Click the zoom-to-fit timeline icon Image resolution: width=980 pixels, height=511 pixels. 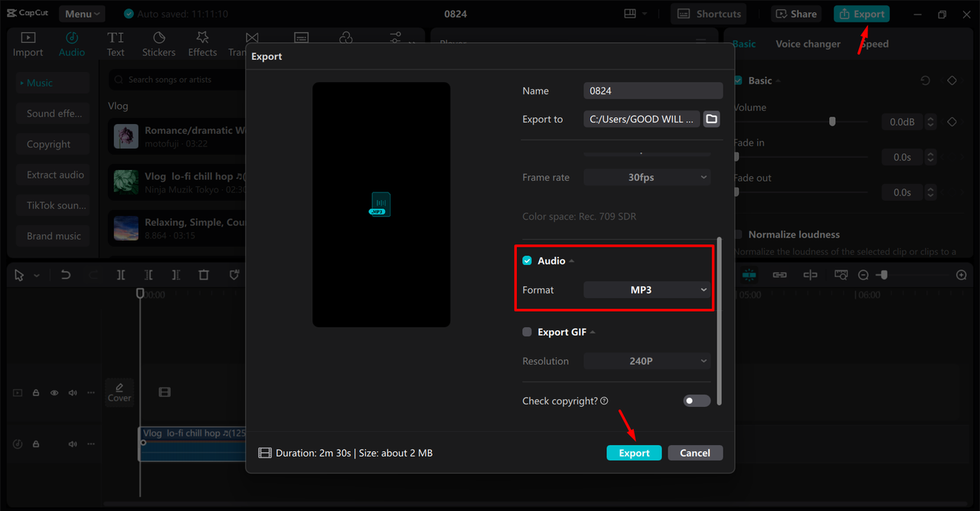[841, 274]
